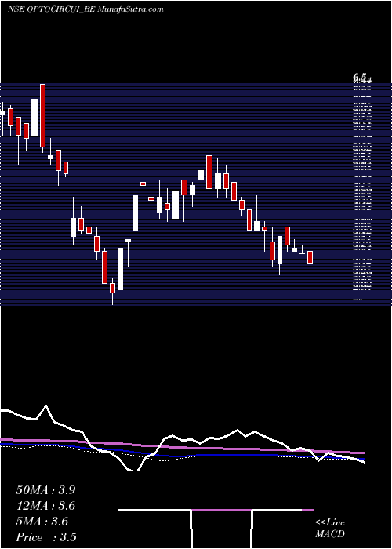Click the NSE OPTOCIRCUI_BE MunafaSutra.com title text
392x549 pixels.
coord(85,9)
